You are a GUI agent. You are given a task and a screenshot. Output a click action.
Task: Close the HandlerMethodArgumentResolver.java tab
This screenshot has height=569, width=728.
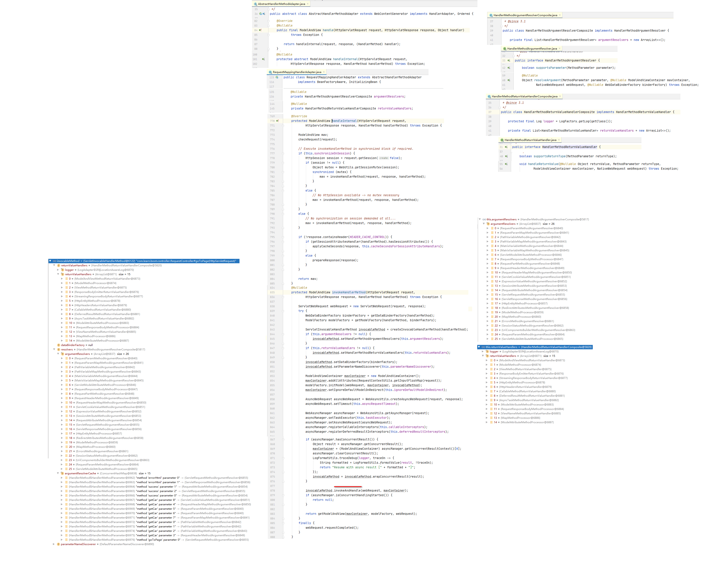point(559,49)
